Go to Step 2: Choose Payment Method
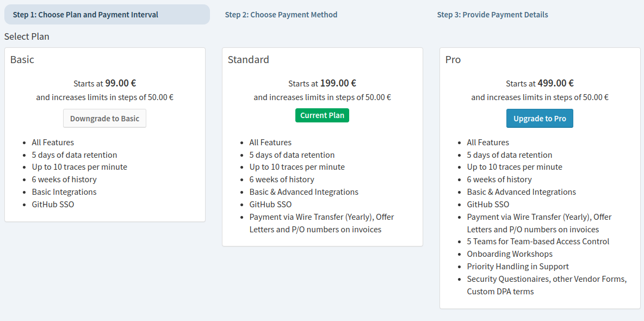Image resolution: width=644 pixels, height=321 pixels. tap(281, 15)
